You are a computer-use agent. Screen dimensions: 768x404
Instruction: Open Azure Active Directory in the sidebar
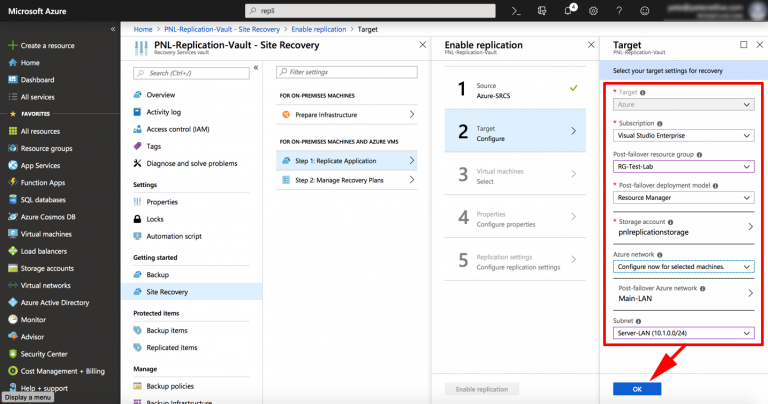click(x=55, y=303)
